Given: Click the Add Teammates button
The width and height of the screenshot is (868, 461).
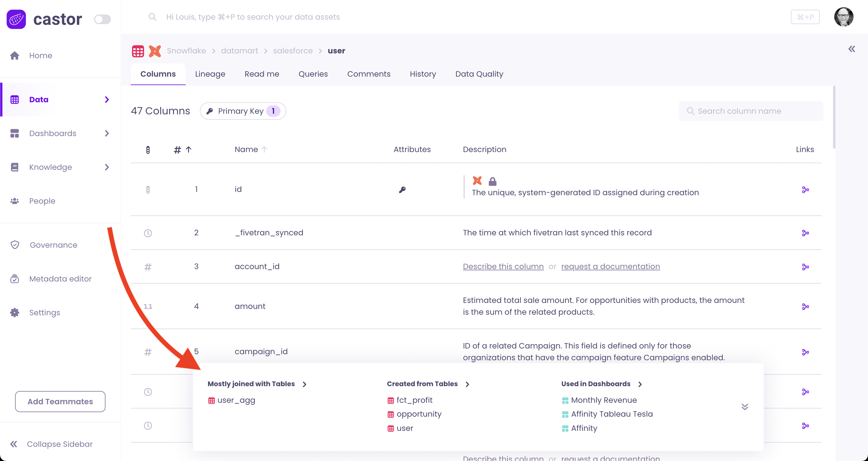Looking at the screenshot, I should click(x=60, y=401).
